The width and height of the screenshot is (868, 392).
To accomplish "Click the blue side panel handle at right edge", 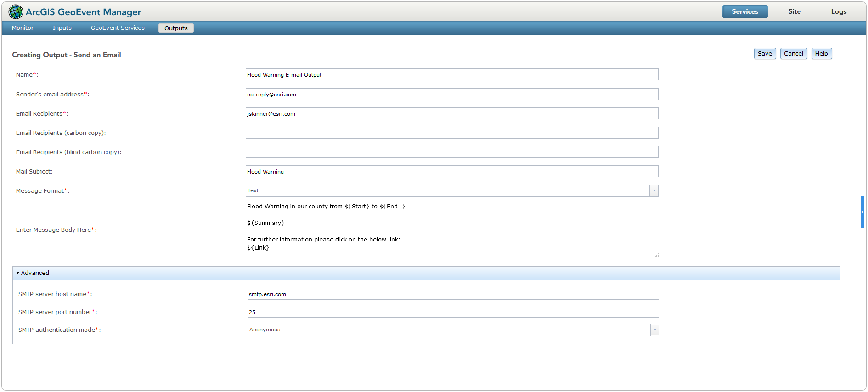I will click(x=862, y=212).
